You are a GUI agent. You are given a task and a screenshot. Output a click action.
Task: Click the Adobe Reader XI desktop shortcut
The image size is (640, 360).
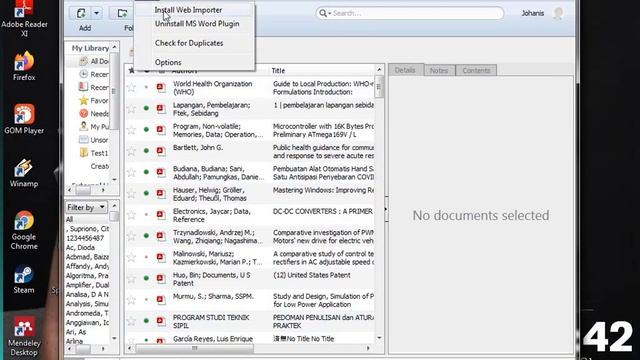pos(24,18)
